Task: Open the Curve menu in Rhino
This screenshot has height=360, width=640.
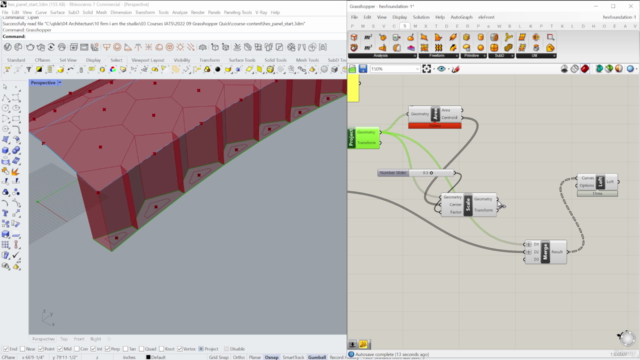Action: 41,13
